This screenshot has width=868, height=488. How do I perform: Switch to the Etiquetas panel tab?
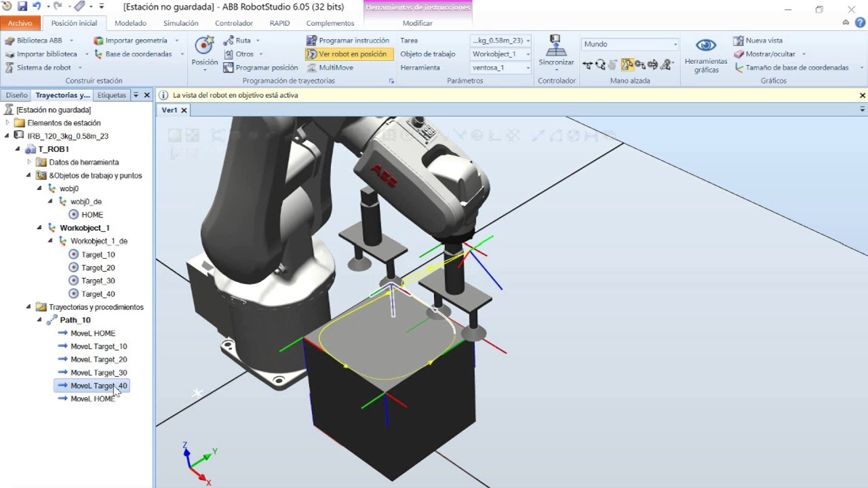click(112, 95)
